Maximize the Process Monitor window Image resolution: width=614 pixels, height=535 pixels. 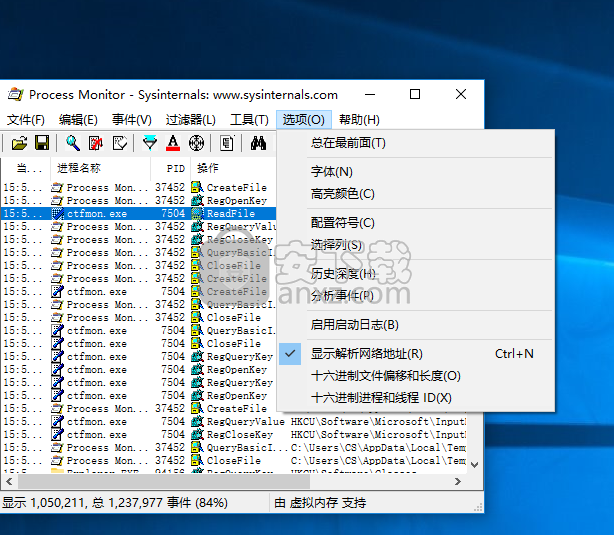[x=415, y=94]
